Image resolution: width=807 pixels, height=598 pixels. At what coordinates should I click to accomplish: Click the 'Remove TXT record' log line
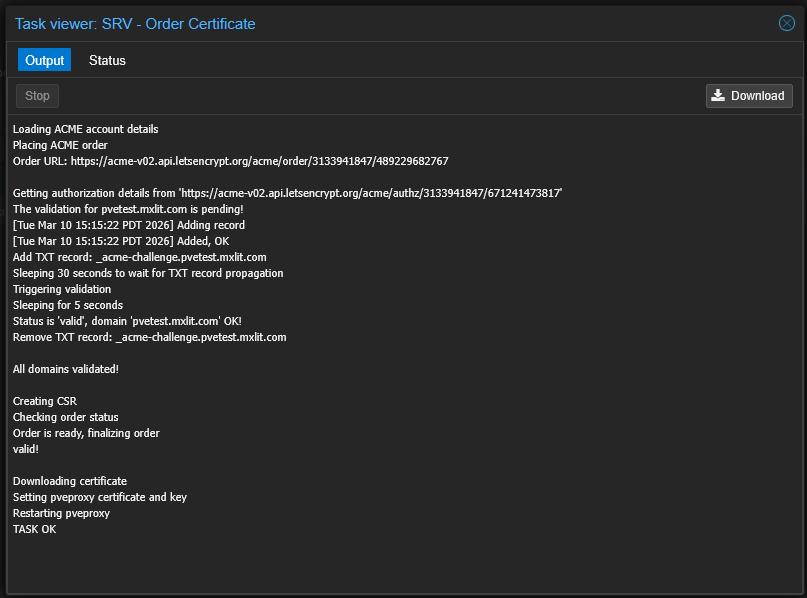pyautogui.click(x=149, y=337)
